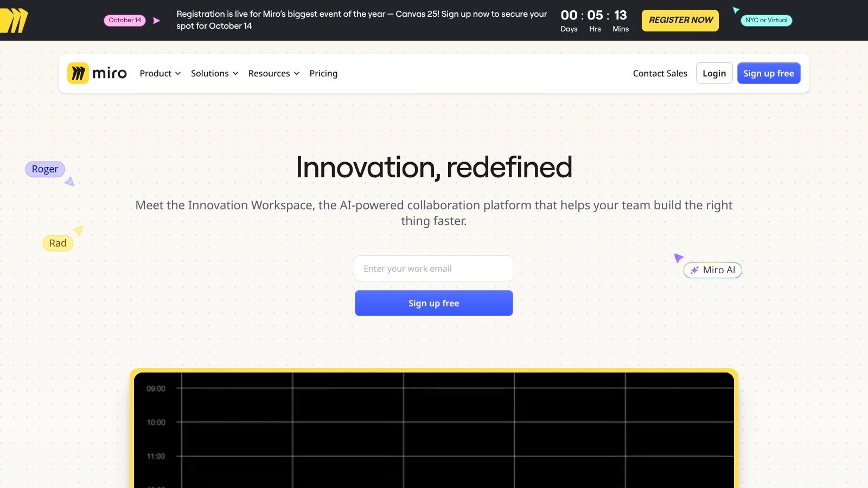Screen dimensions: 868x488
Task: Click the countdown Days value
Action: click(x=569, y=15)
